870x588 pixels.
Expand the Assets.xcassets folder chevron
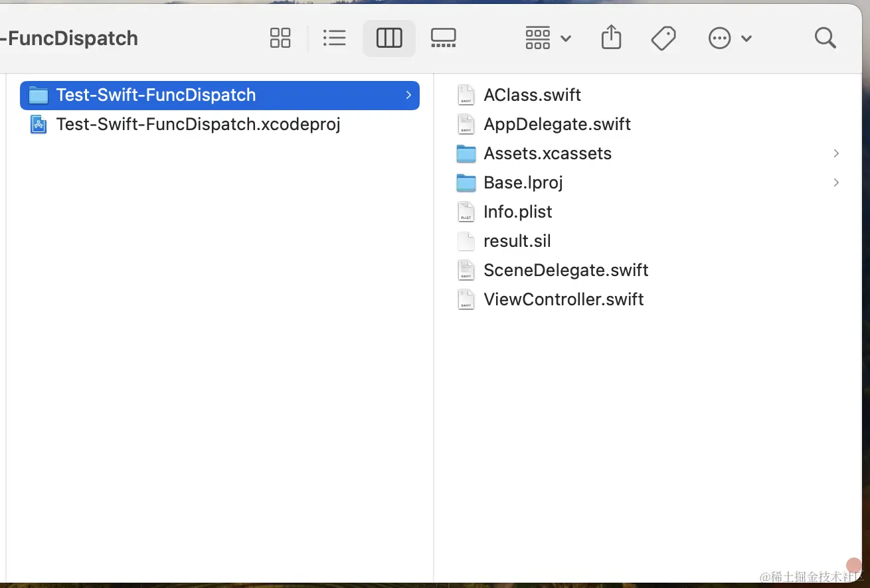[836, 153]
